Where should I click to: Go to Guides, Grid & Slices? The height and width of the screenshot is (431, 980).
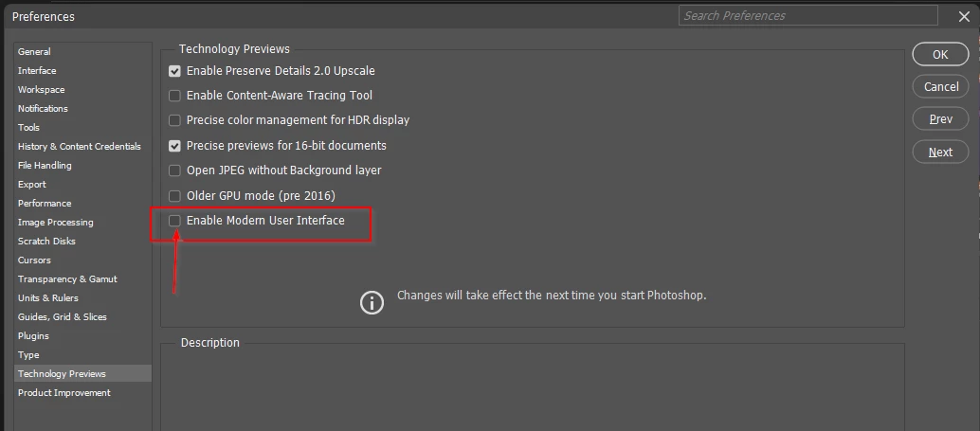[x=82, y=316]
